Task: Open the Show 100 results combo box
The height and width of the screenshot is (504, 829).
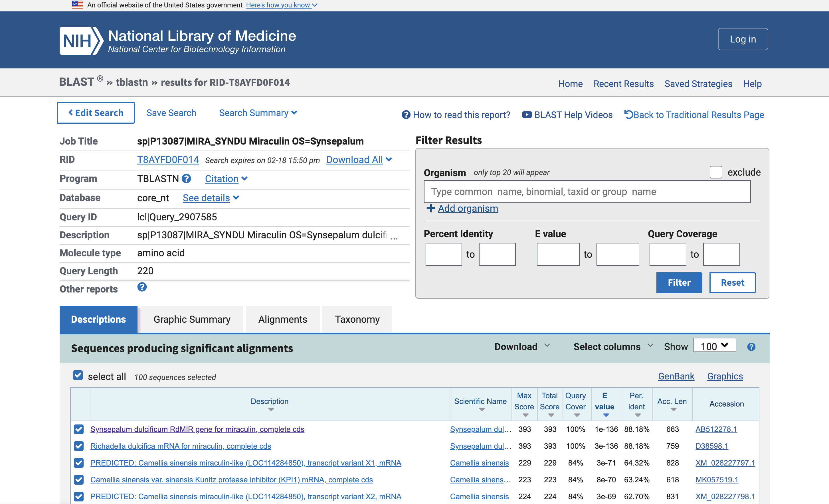Action: pos(714,346)
